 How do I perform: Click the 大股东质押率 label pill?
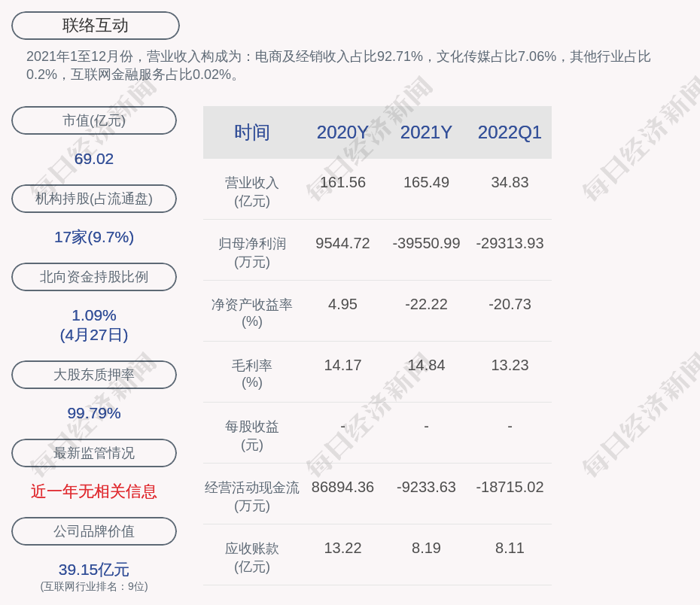(x=94, y=375)
